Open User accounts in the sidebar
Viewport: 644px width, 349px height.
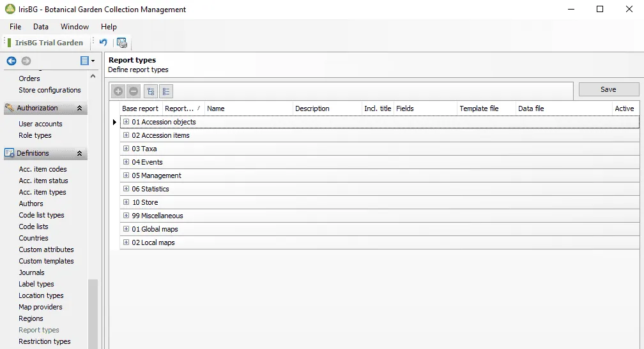(x=40, y=124)
